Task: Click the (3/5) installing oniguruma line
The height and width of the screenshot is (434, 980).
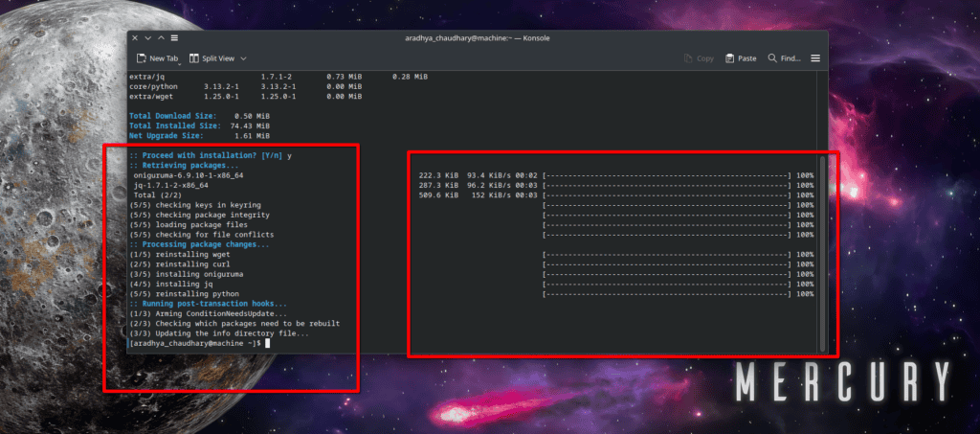Action: tap(187, 274)
